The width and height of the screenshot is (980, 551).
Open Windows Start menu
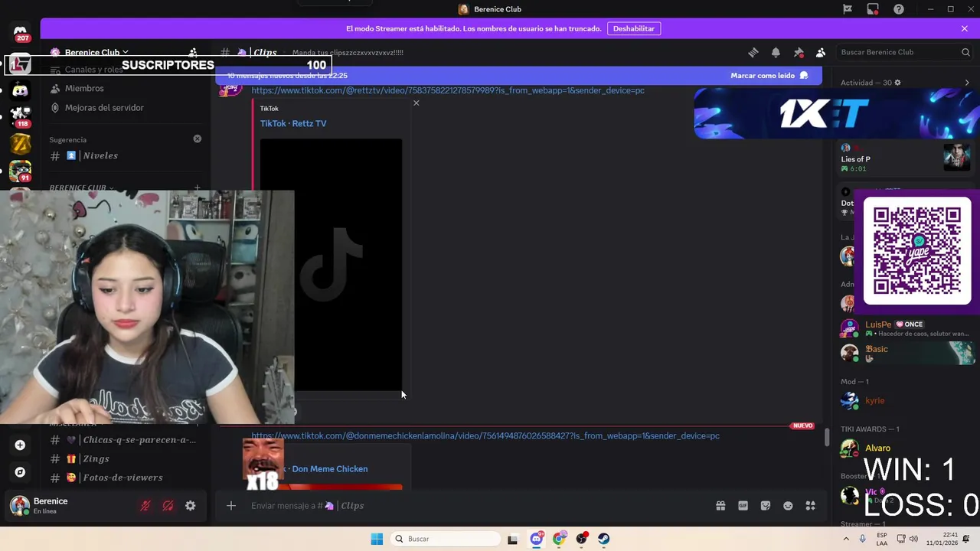click(377, 539)
